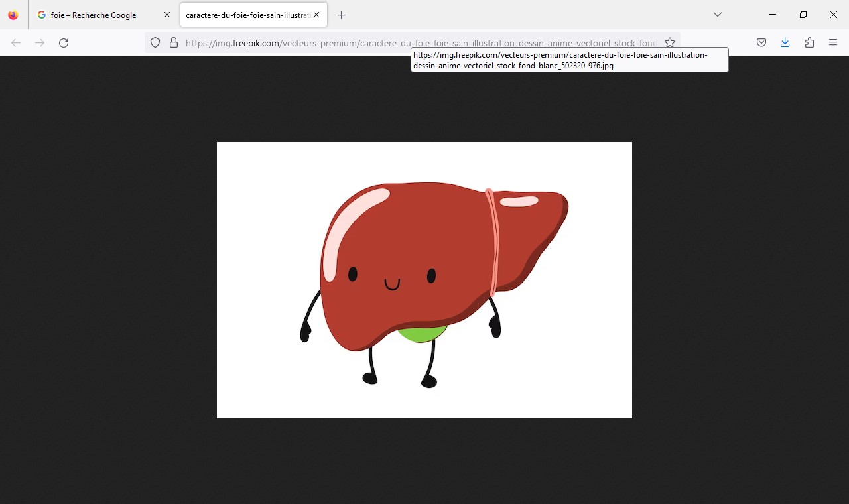Open the Downloads panel

coord(785,43)
